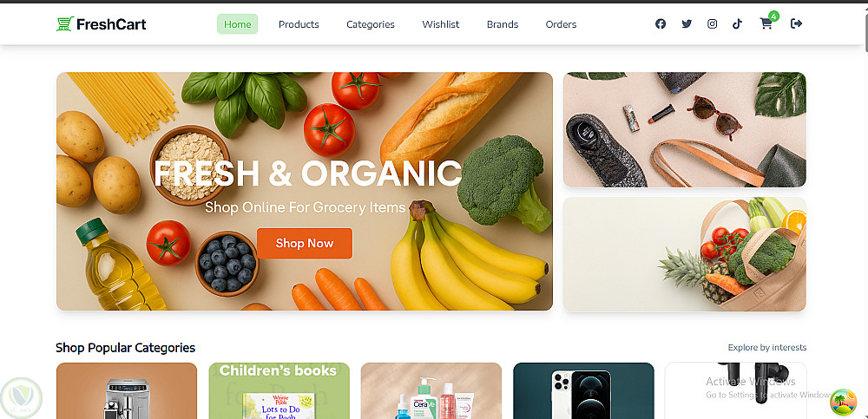The width and height of the screenshot is (868, 419).
Task: Click the logout icon in the navbar
Action: click(796, 23)
